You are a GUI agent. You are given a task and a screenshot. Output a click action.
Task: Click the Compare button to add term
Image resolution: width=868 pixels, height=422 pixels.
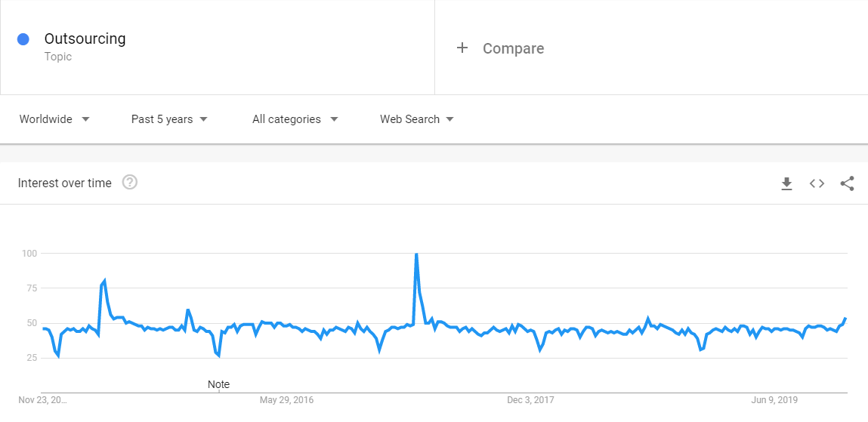coord(513,48)
